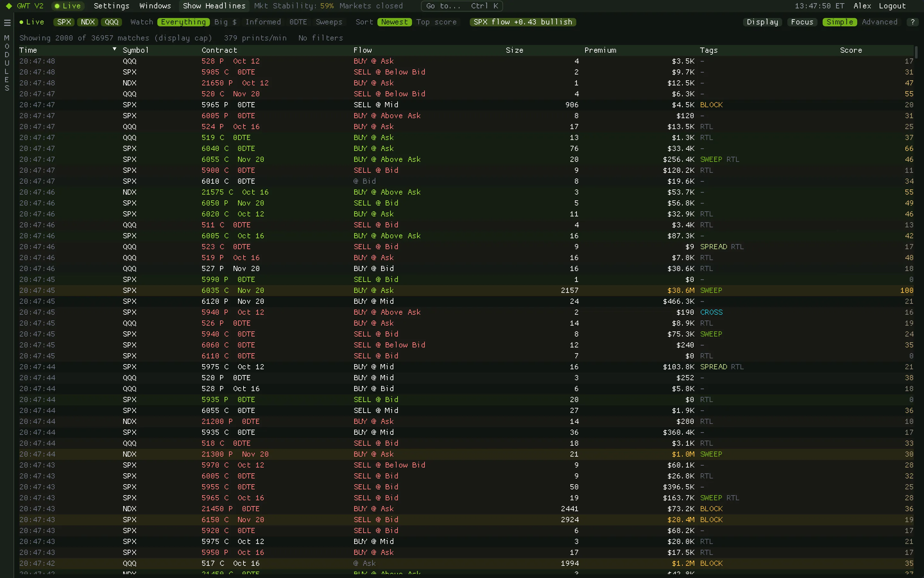Open the Windows menu
This screenshot has height=578, width=924.
tap(155, 6)
